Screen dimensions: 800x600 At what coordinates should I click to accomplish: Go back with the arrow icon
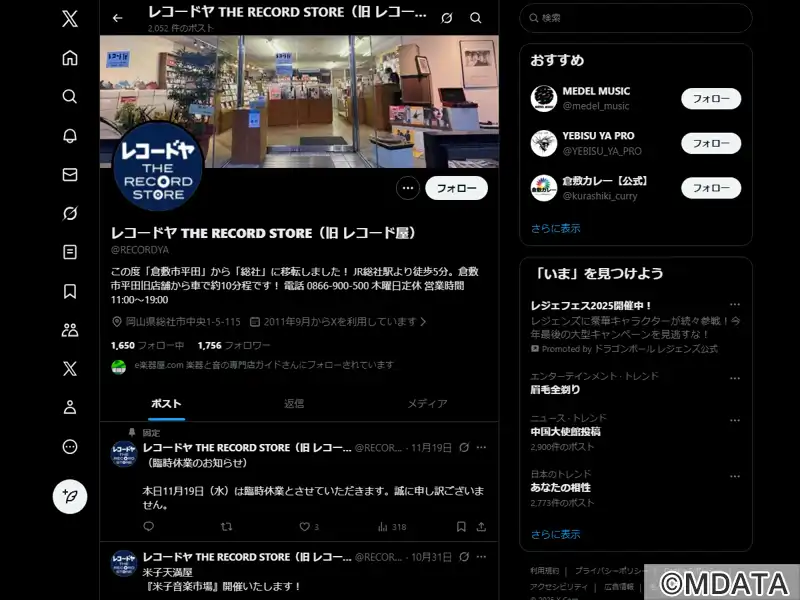click(118, 18)
